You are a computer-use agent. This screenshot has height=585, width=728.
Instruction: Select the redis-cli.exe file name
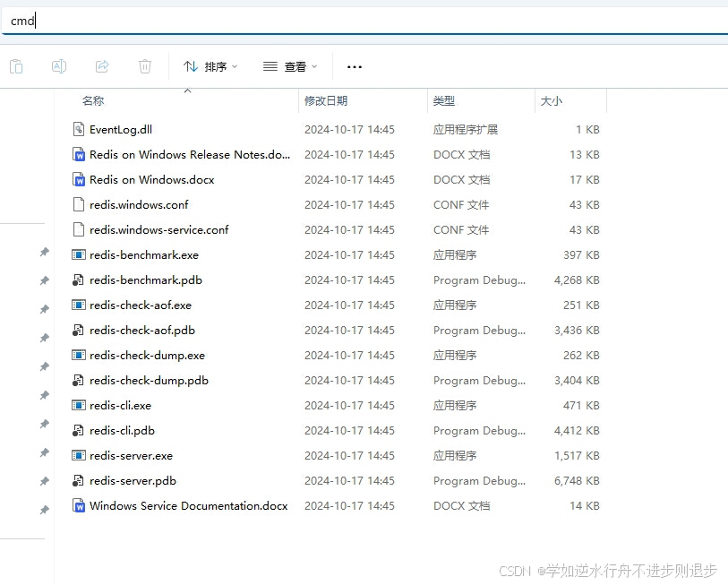point(120,406)
